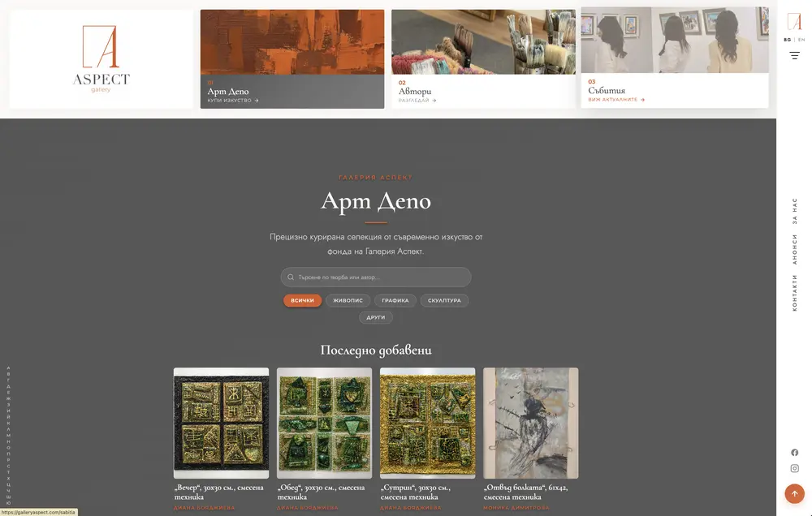Select the Други category filter
Screen dimensions: 812x516
click(376, 318)
